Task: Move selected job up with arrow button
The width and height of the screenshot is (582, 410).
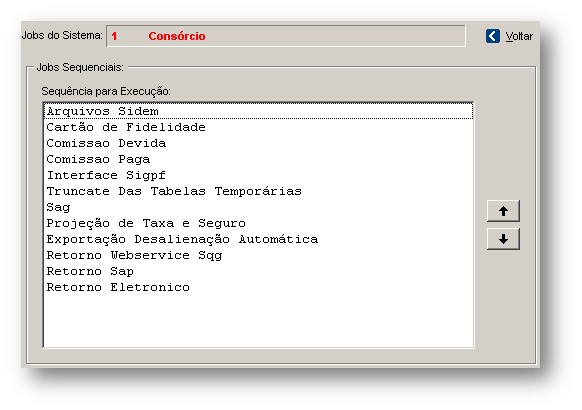Action: tap(503, 211)
